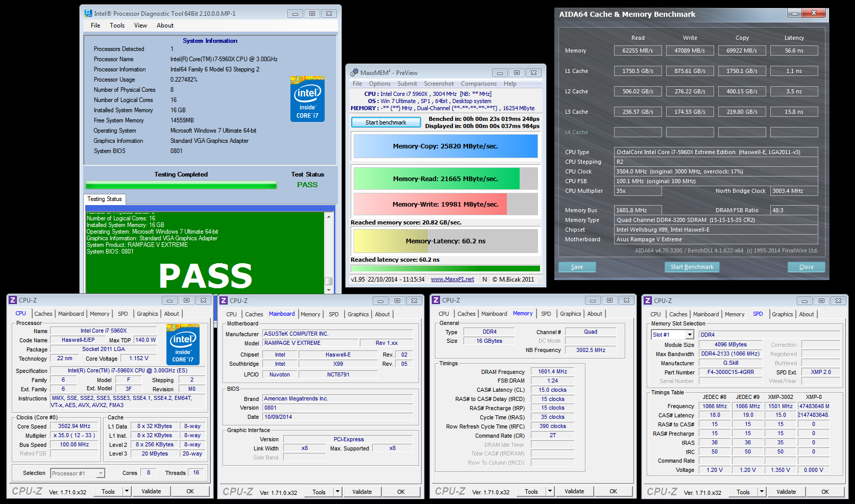
Task: Open Comparisons menu in MaxxMEM
Action: coord(479,84)
